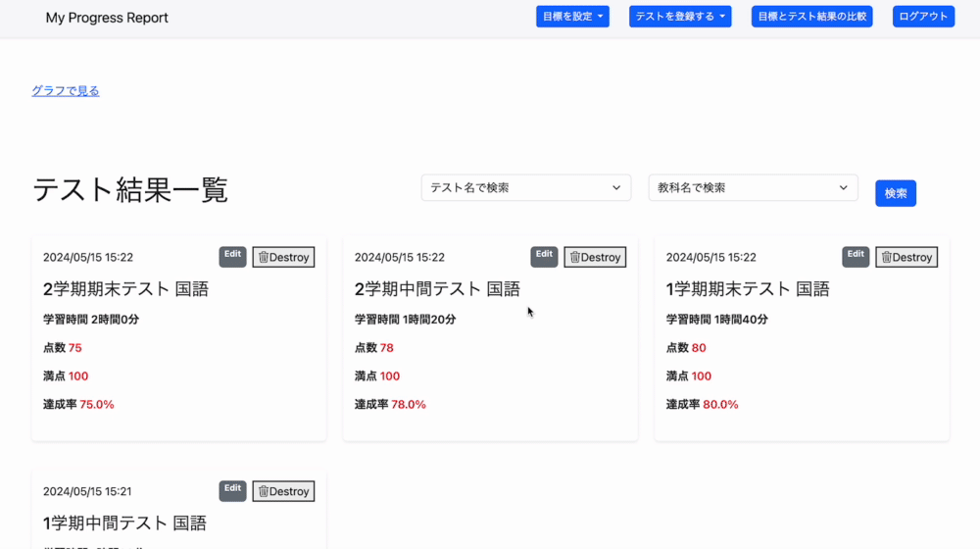
Task: Edit the 2学期期末テスト 国語 card
Action: [x=232, y=257]
